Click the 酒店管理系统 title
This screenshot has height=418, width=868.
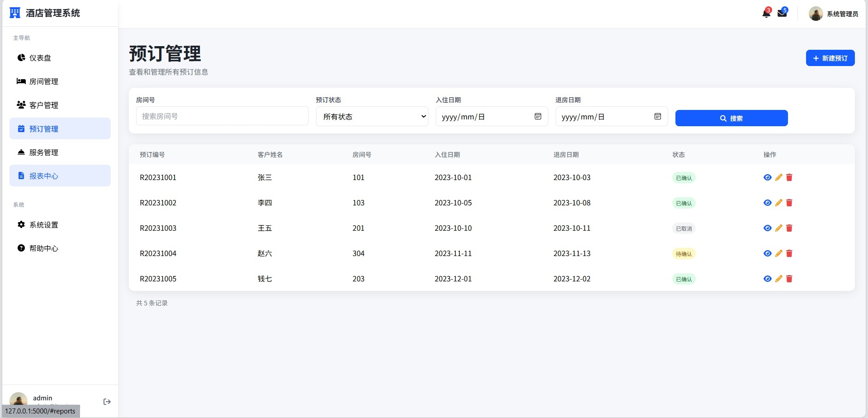click(53, 13)
